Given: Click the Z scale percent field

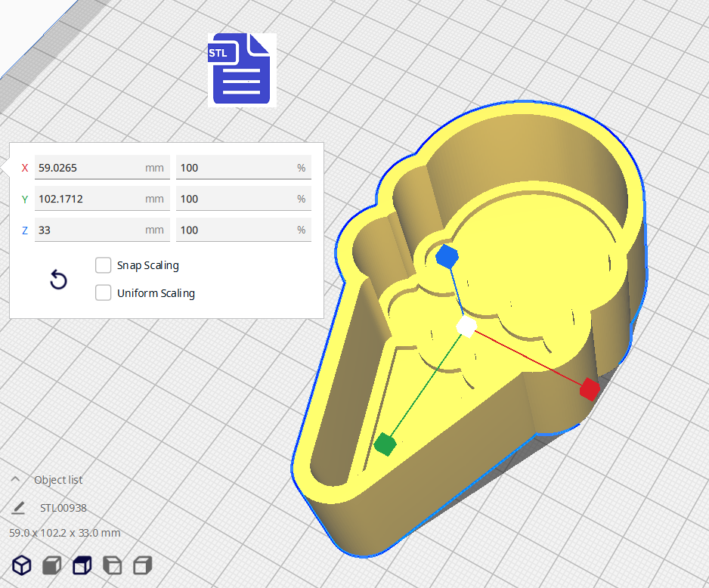Looking at the screenshot, I should click(234, 230).
